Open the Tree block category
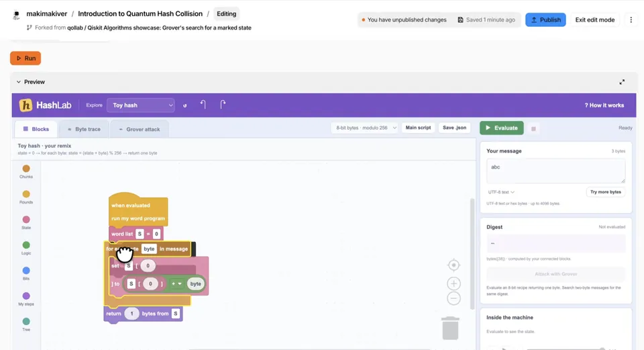This screenshot has width=644, height=350. [26, 324]
